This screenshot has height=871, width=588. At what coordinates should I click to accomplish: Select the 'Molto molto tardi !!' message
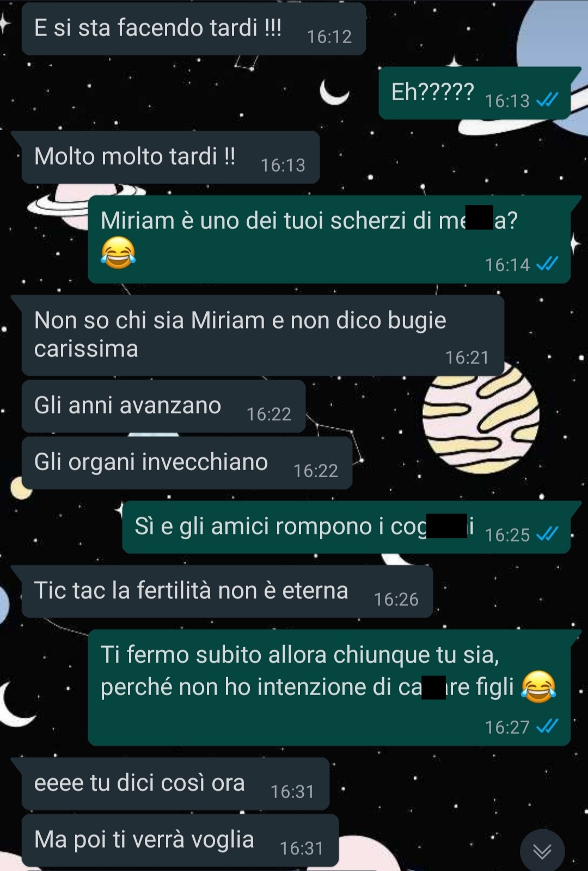[170, 157]
